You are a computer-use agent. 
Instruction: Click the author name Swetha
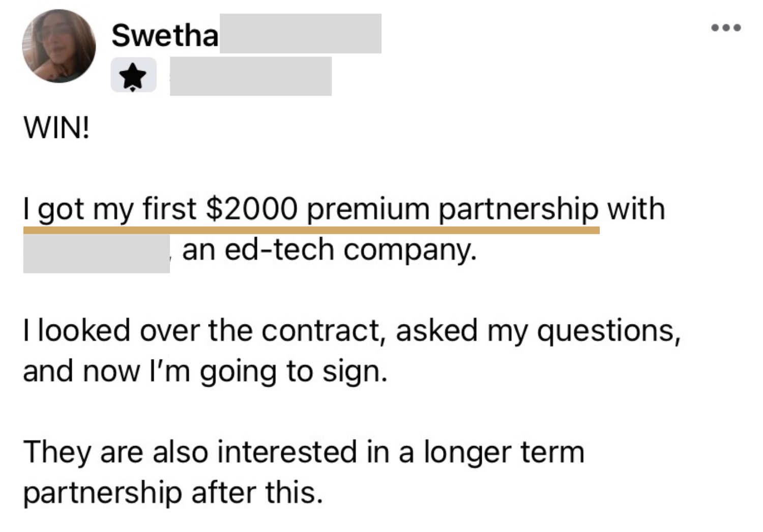[x=165, y=35]
